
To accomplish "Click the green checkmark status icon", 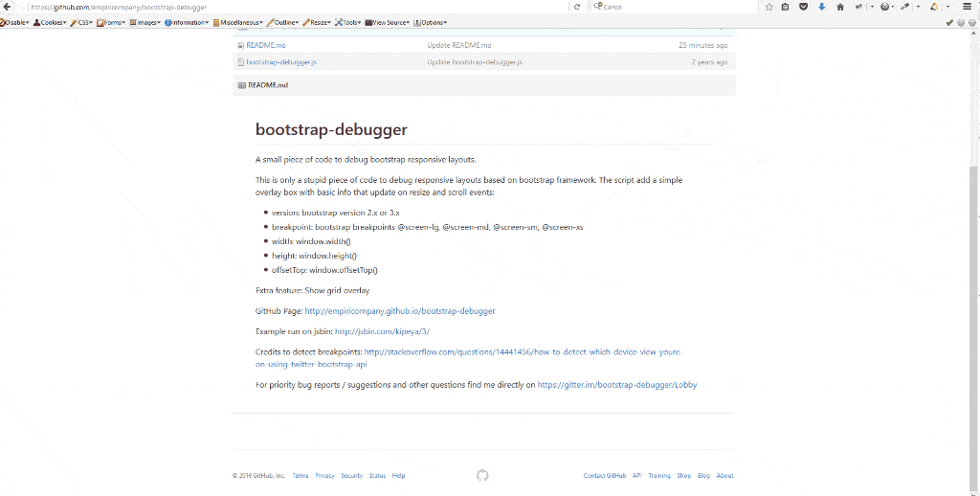I will point(949,23).
